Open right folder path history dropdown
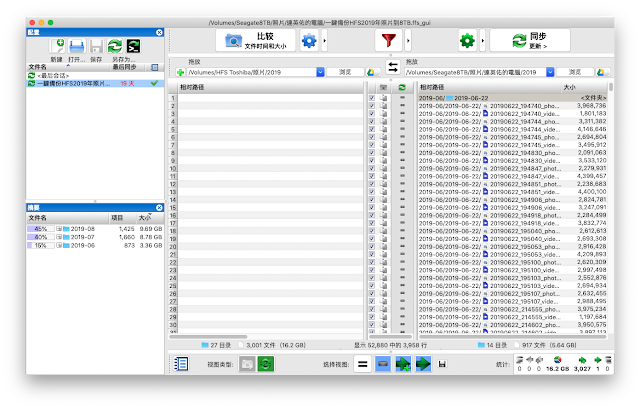Viewport: 640px width, 409px height. tap(550, 72)
